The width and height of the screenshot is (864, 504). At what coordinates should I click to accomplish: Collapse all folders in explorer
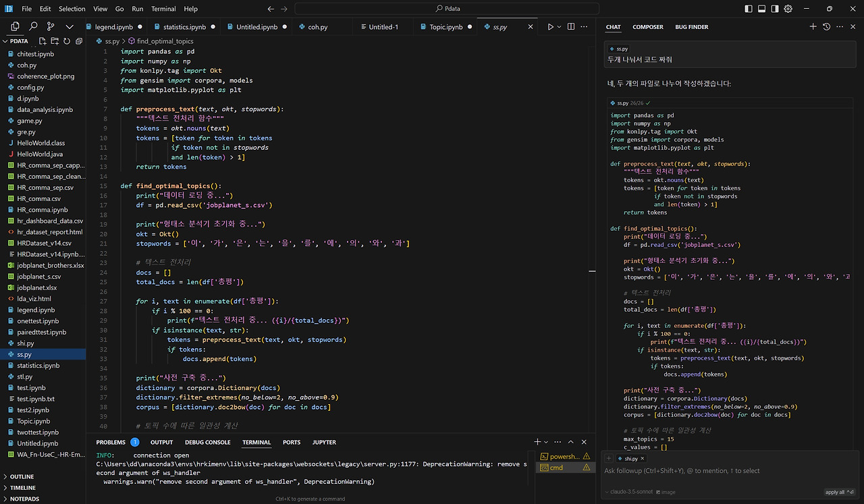(x=79, y=41)
